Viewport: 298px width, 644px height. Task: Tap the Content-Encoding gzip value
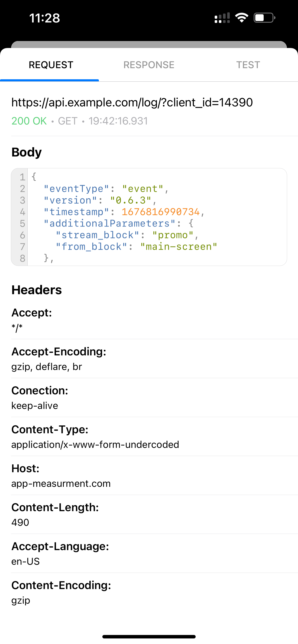[x=21, y=600]
